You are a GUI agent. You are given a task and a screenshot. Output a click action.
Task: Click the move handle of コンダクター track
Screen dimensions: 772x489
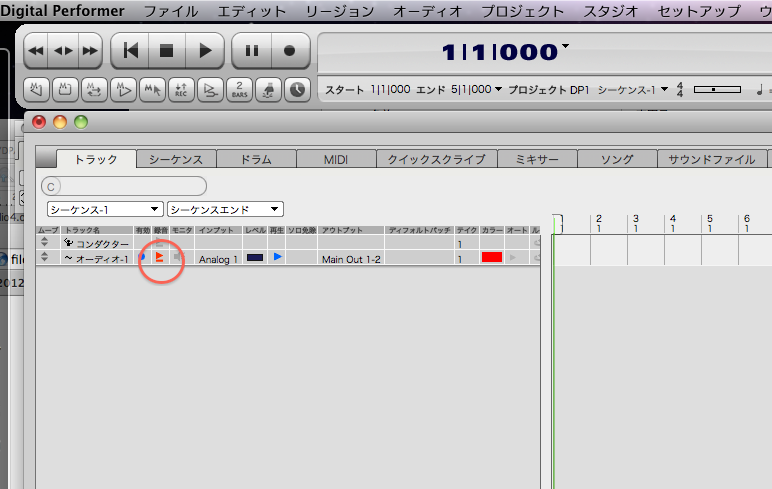pyautogui.click(x=44, y=242)
